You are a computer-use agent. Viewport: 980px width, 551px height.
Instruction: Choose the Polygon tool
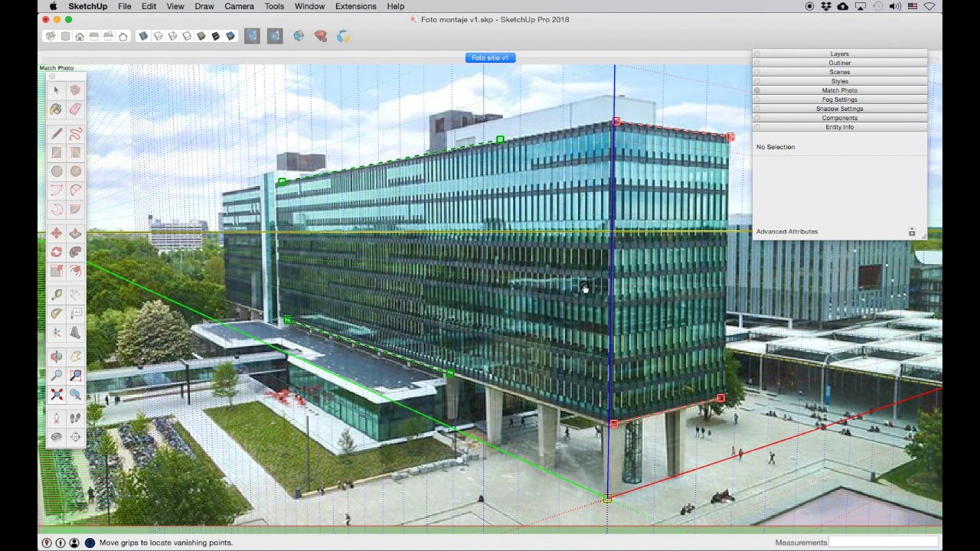point(75,171)
